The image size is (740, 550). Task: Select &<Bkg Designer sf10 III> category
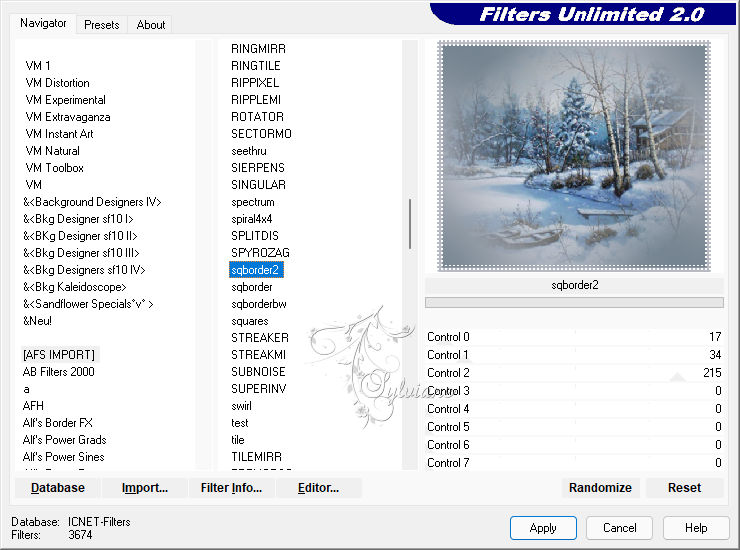(81, 253)
